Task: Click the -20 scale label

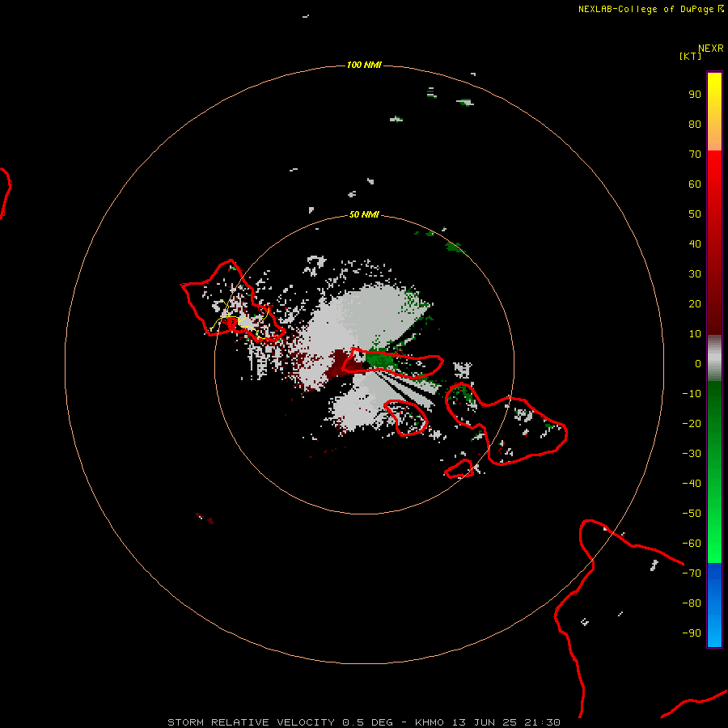Action: pos(692,423)
